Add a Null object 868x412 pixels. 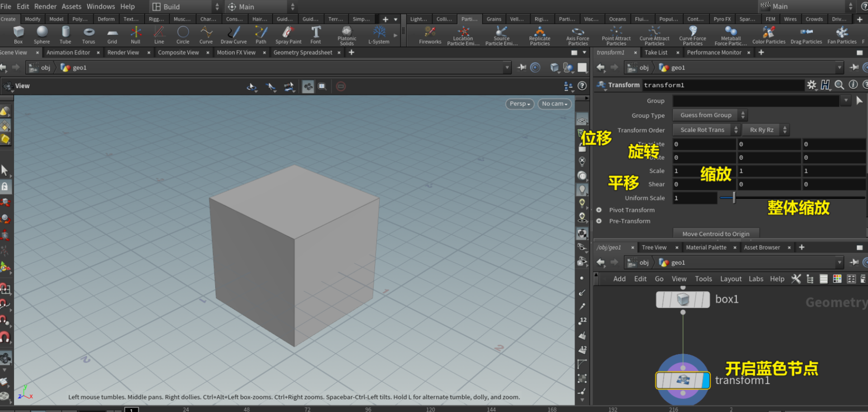136,35
